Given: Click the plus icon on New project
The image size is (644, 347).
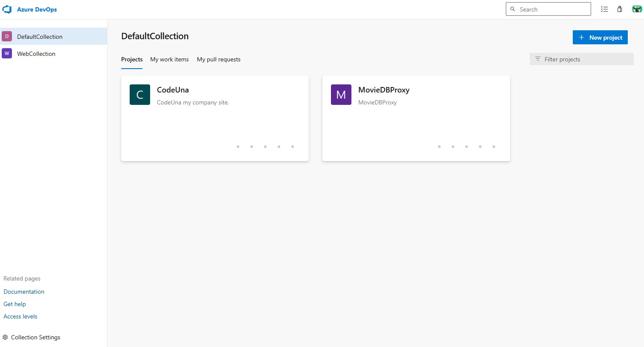Looking at the screenshot, I should [x=581, y=38].
